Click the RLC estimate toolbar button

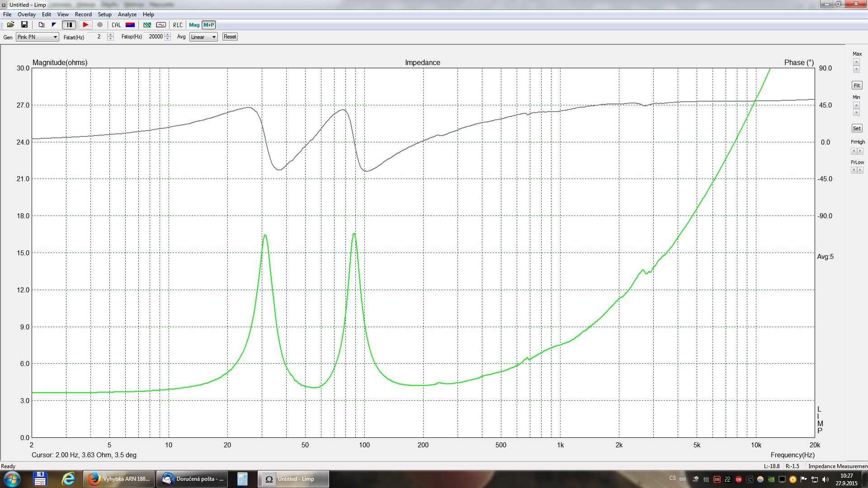point(178,25)
